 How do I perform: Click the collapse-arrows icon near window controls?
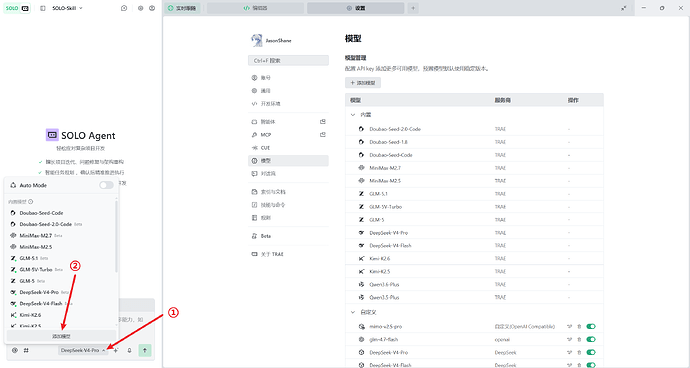point(624,8)
